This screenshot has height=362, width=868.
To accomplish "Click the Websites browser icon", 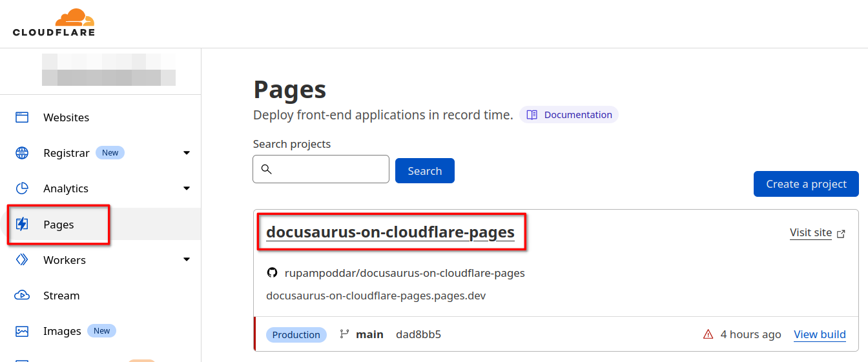I will [x=22, y=117].
